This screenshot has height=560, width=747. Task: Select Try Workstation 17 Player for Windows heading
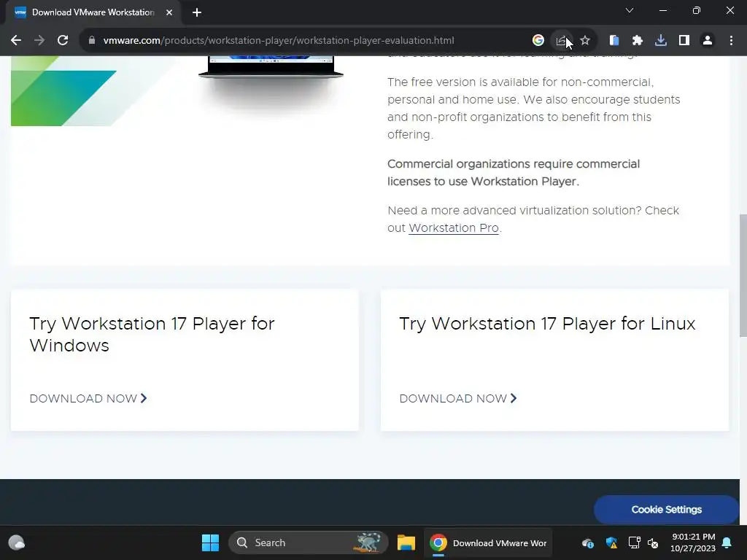coord(152,334)
